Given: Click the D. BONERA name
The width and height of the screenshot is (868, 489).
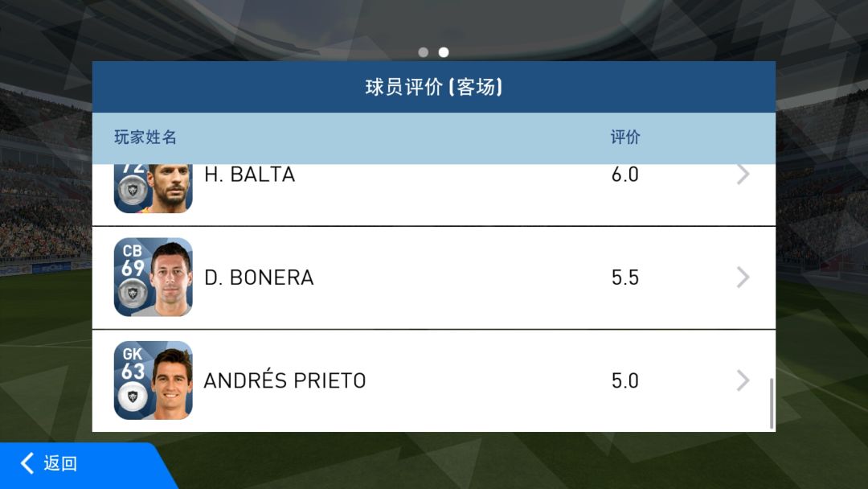Looking at the screenshot, I should pos(259,277).
